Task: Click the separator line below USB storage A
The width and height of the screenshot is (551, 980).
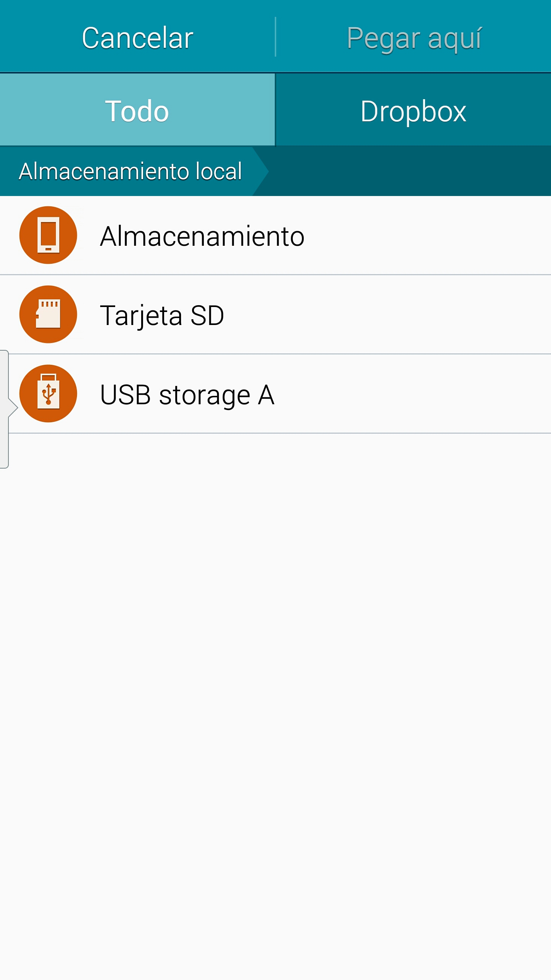Action: (279, 433)
